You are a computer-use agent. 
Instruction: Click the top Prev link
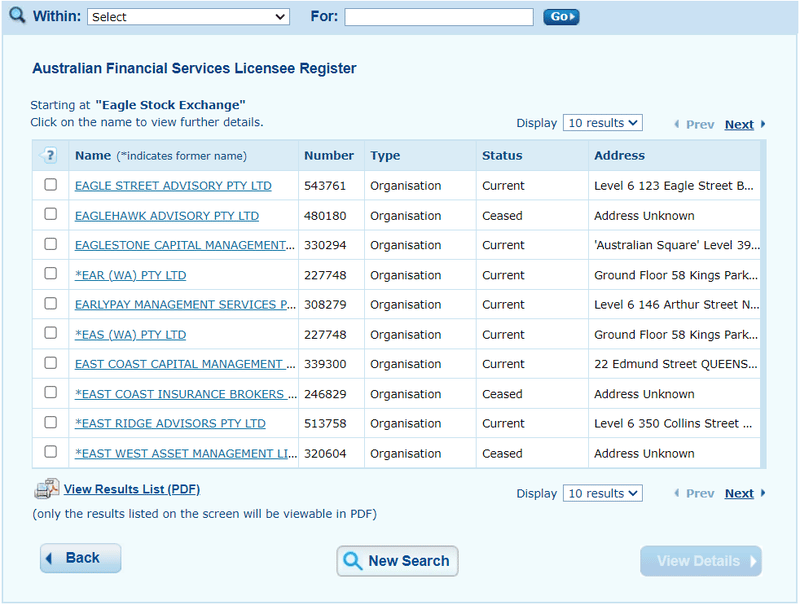click(x=700, y=124)
